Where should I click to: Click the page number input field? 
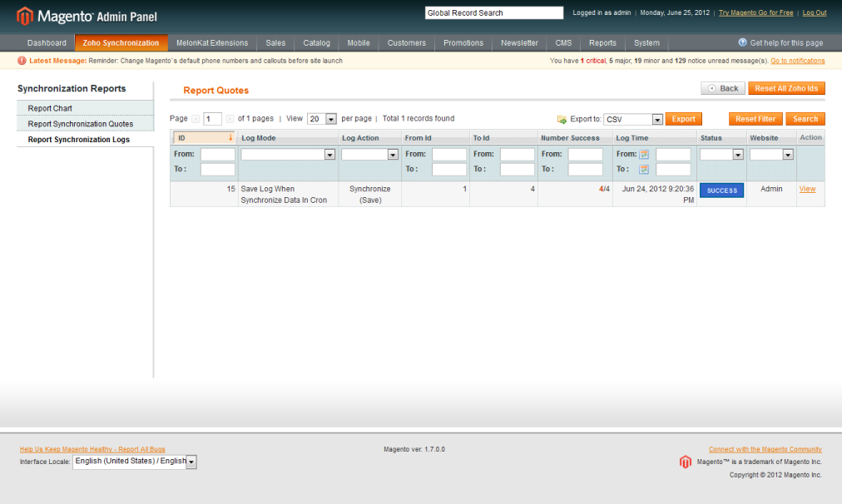213,119
